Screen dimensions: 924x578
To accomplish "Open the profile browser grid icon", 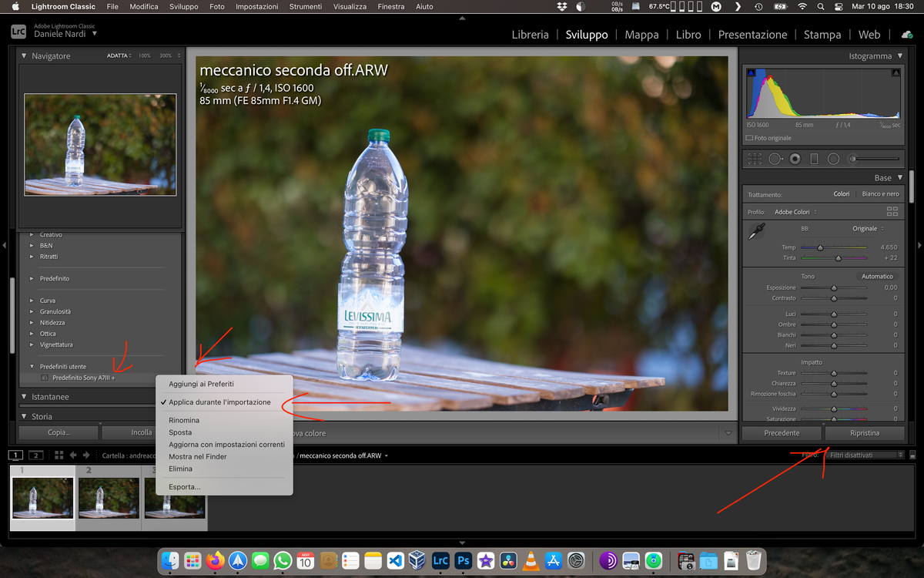I will [892, 211].
